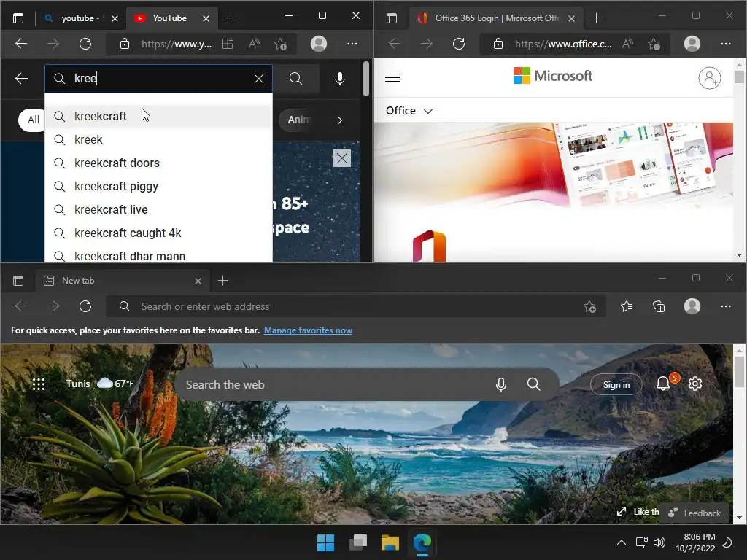Open the Windows Start menu
Viewport: 747px width, 560px height.
[326, 542]
